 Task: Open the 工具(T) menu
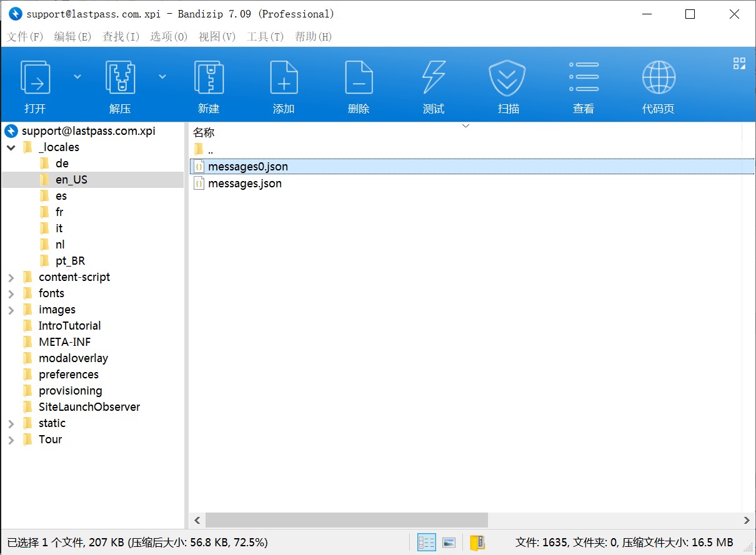[x=265, y=37]
